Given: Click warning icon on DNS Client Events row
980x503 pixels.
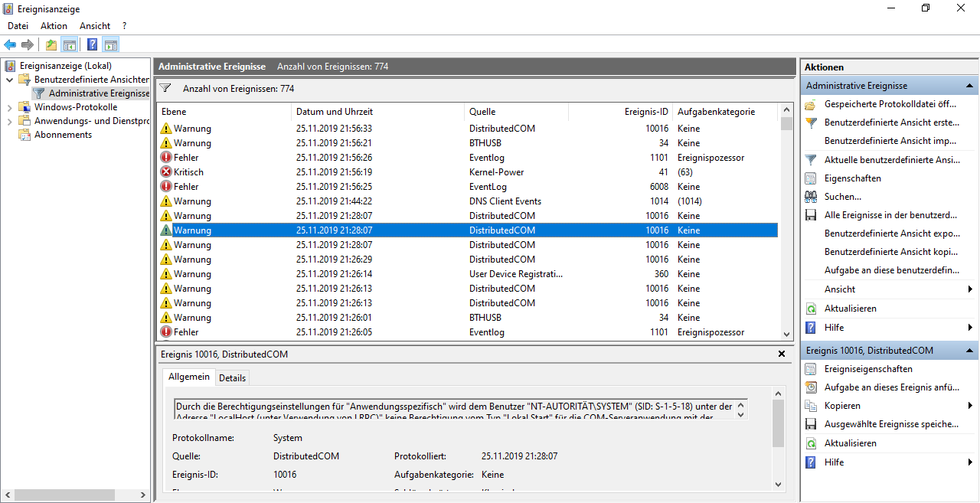Looking at the screenshot, I should coord(166,201).
